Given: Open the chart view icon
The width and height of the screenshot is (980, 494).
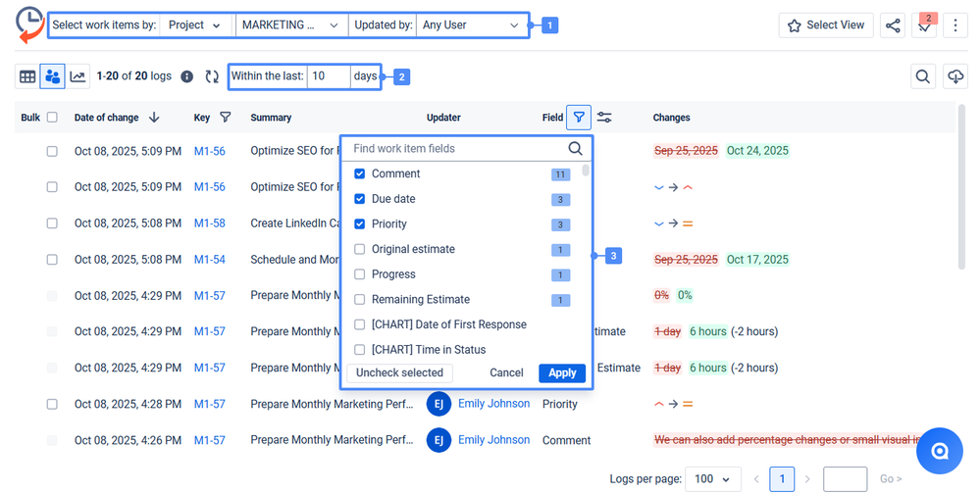Looking at the screenshot, I should tap(77, 76).
